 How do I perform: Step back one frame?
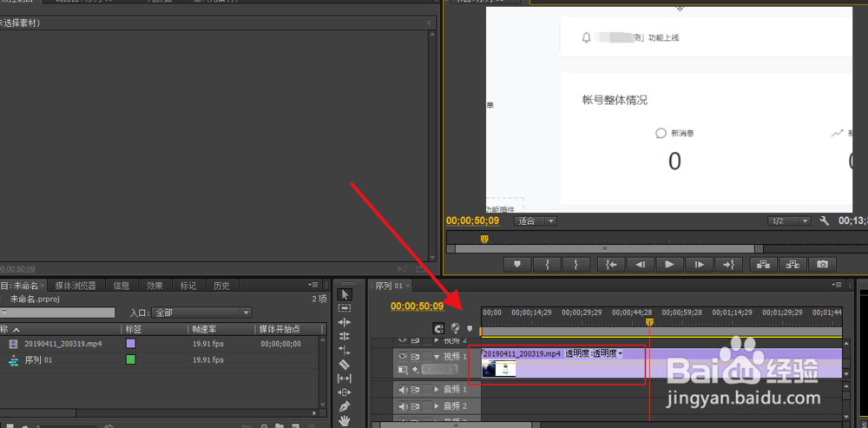[641, 265]
